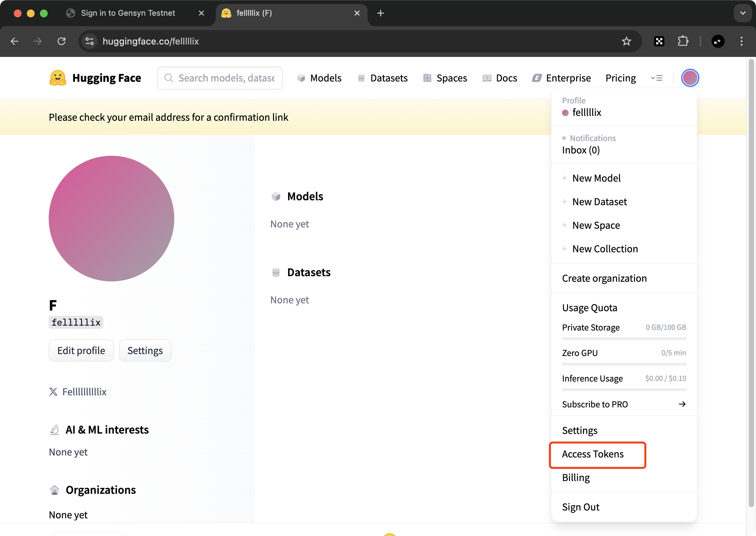Click the site information icon in the address bar
This screenshot has height=536, width=756.
tap(90, 41)
